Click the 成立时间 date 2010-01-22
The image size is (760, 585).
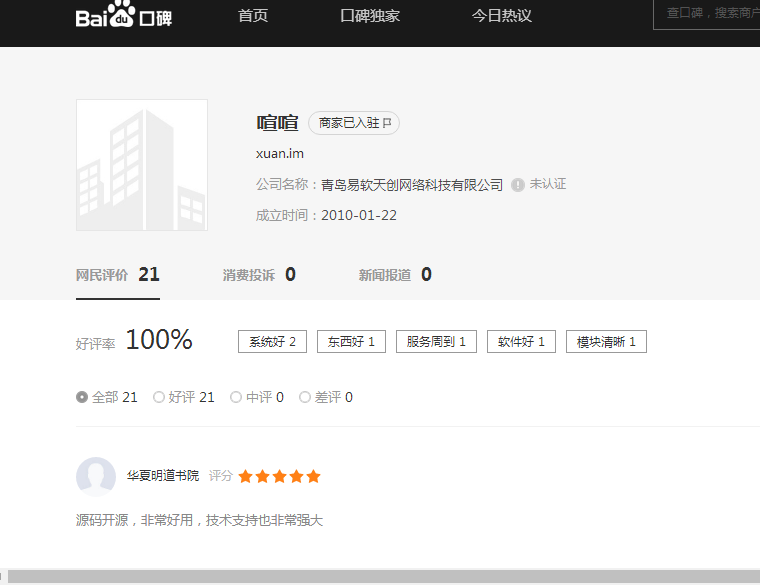click(359, 215)
